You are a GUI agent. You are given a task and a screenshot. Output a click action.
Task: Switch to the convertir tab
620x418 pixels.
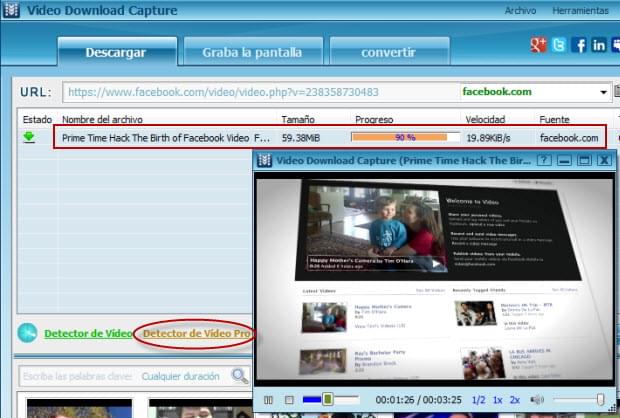tap(389, 52)
